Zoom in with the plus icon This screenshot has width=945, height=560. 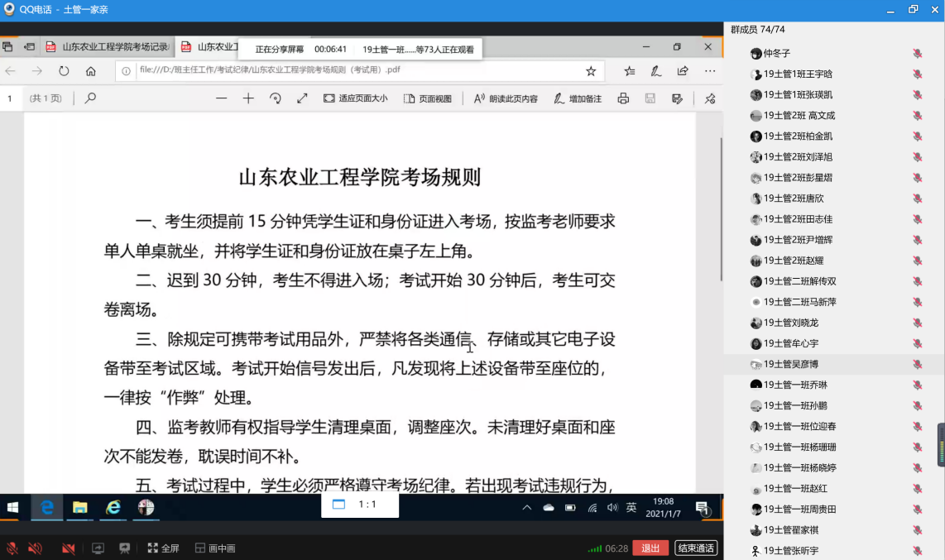(248, 98)
